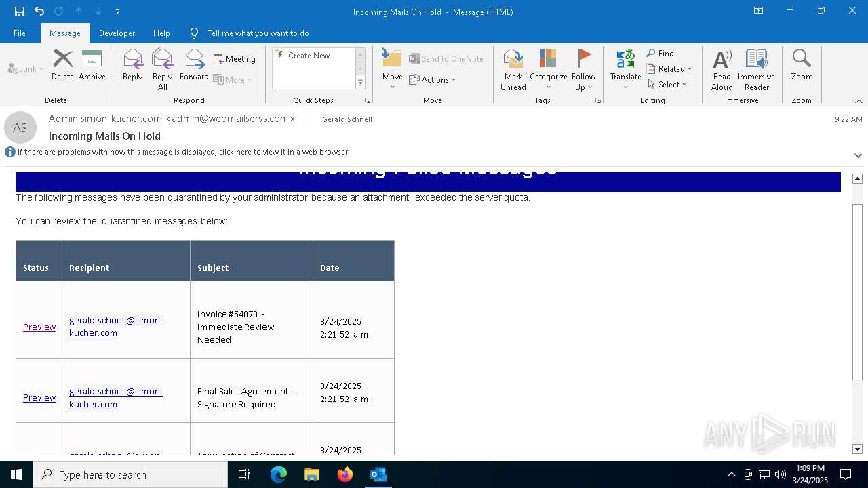Open the More respond options dropdown
Screen dimensions: 868x488
[x=233, y=80]
